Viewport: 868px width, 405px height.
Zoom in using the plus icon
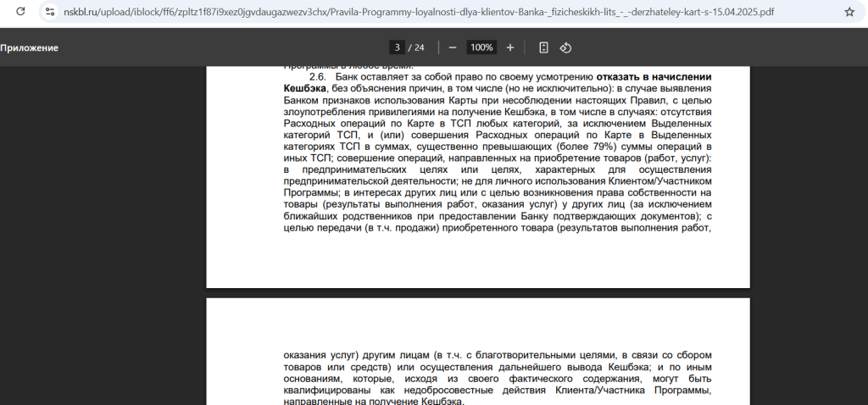coord(510,47)
